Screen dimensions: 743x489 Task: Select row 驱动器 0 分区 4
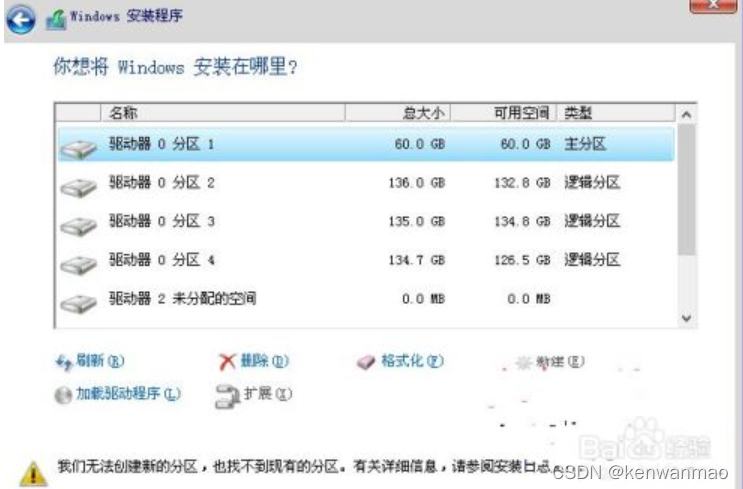click(366, 260)
